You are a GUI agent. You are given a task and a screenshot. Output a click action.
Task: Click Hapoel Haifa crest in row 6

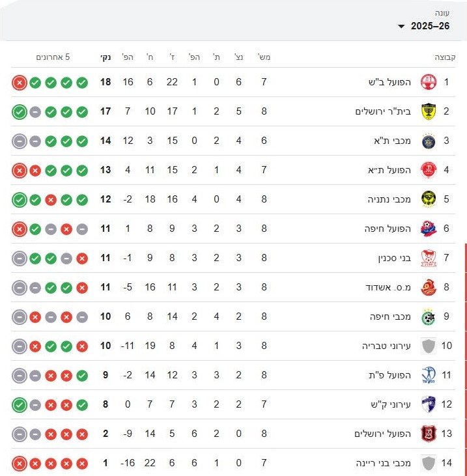(x=428, y=229)
